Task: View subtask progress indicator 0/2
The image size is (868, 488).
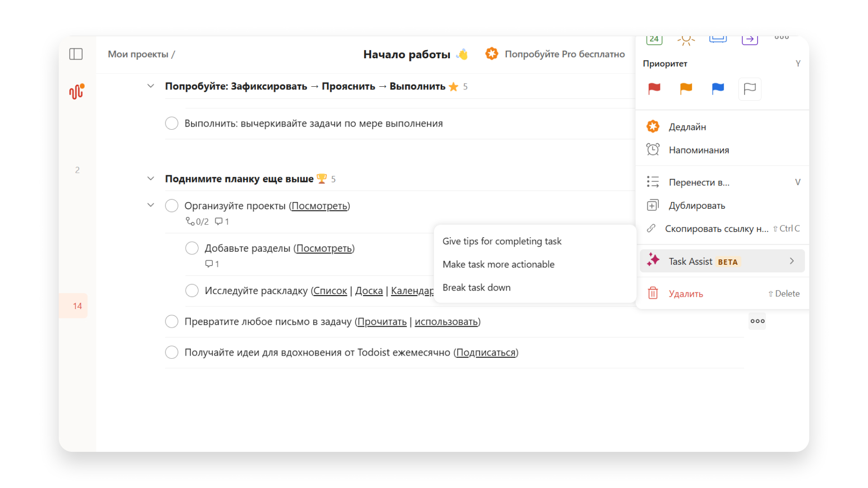Action: 197,221
